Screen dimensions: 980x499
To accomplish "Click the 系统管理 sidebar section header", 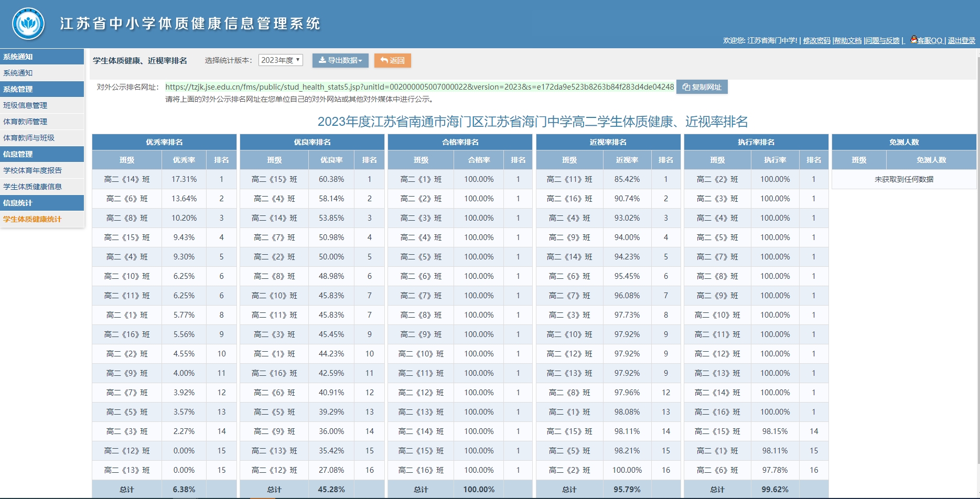I will pos(42,89).
